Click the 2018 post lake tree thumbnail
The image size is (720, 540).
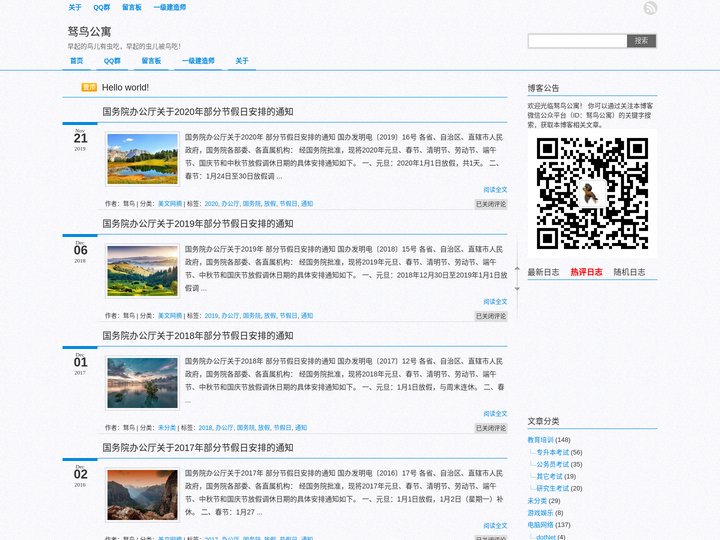[x=142, y=383]
